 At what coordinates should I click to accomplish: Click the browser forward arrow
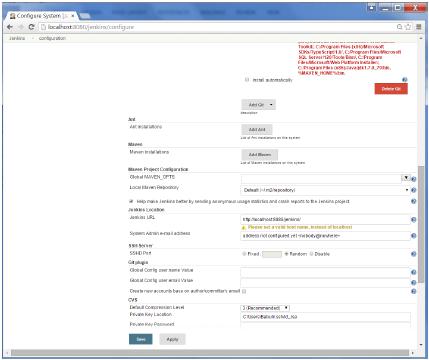21,27
